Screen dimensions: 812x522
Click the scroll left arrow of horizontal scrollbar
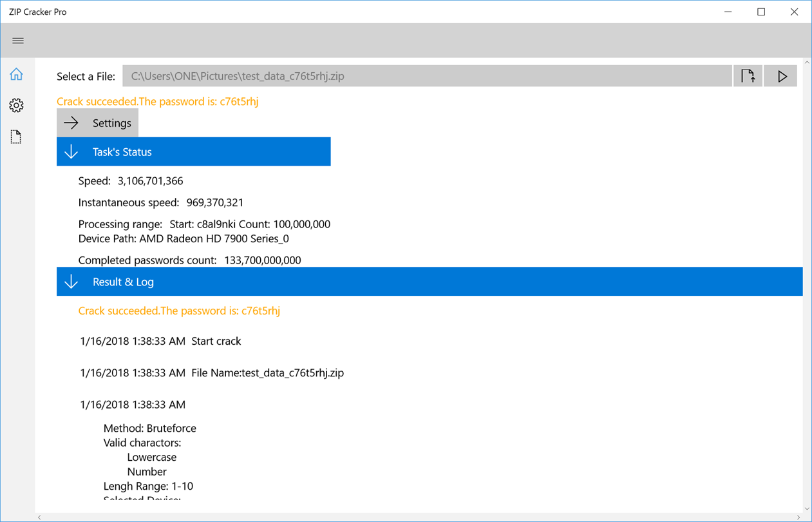point(40,517)
